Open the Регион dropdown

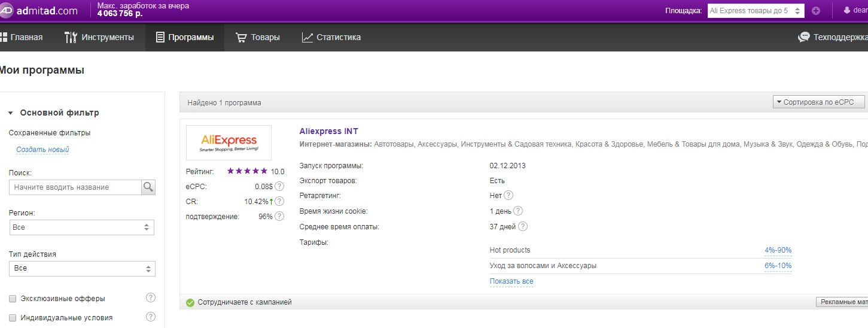pyautogui.click(x=82, y=227)
